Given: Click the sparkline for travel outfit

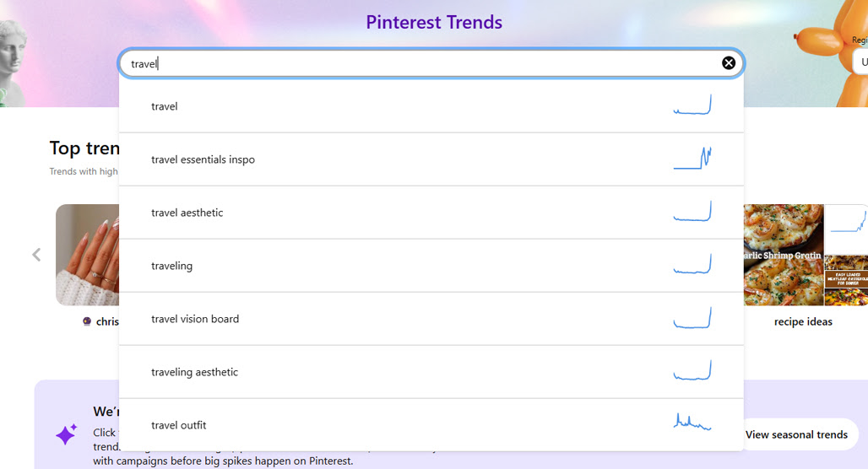Looking at the screenshot, I should coord(692,422).
